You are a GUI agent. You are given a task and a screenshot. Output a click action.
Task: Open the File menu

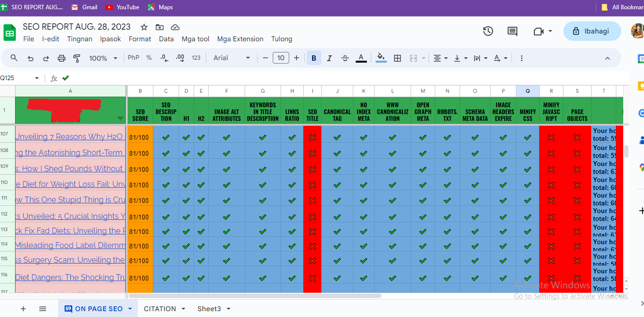tap(29, 39)
